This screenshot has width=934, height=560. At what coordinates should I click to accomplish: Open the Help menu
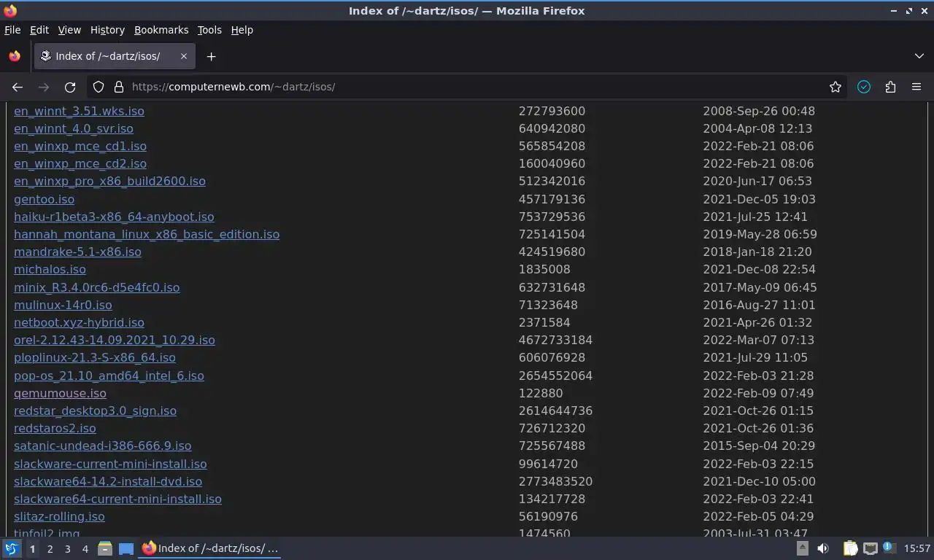pos(242,30)
